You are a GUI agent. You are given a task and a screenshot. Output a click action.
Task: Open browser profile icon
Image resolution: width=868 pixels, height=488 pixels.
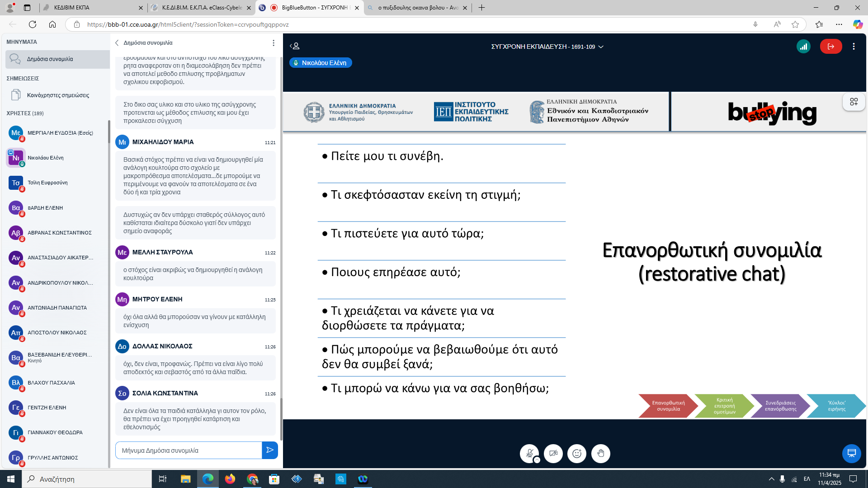click(x=9, y=8)
